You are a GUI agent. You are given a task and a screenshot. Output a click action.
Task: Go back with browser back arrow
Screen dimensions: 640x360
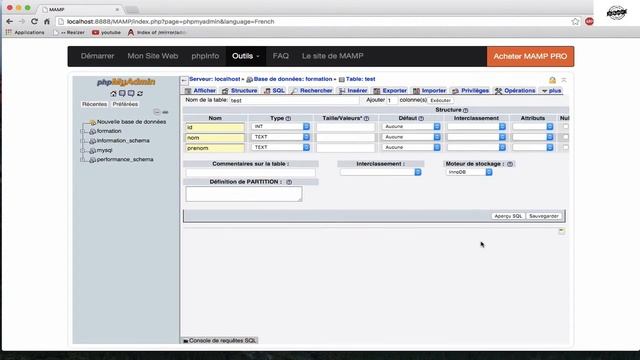click(x=9, y=22)
